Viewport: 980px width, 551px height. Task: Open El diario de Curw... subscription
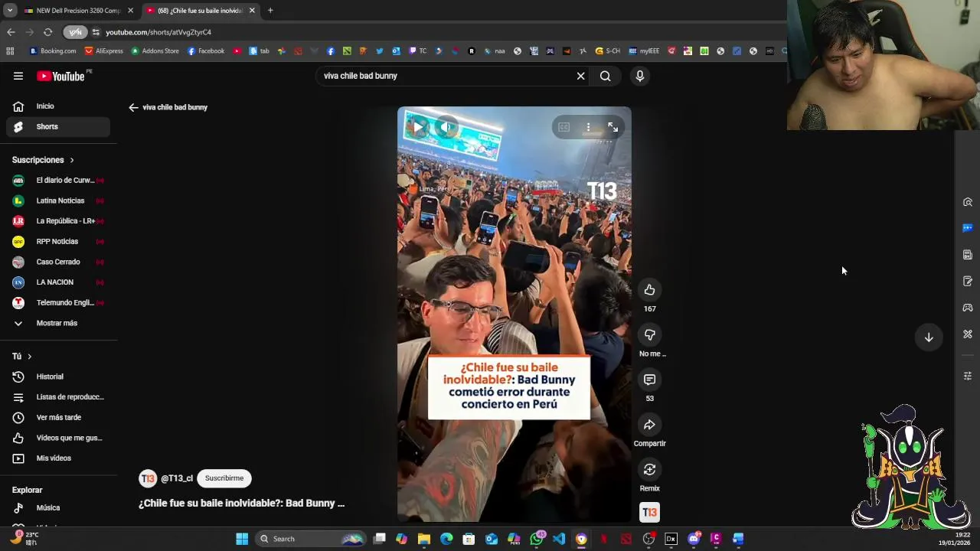point(58,180)
